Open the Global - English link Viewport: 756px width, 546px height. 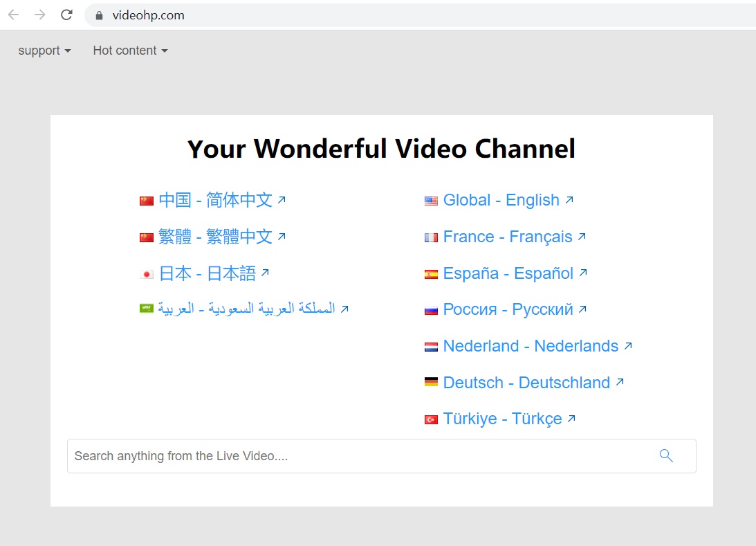[501, 200]
